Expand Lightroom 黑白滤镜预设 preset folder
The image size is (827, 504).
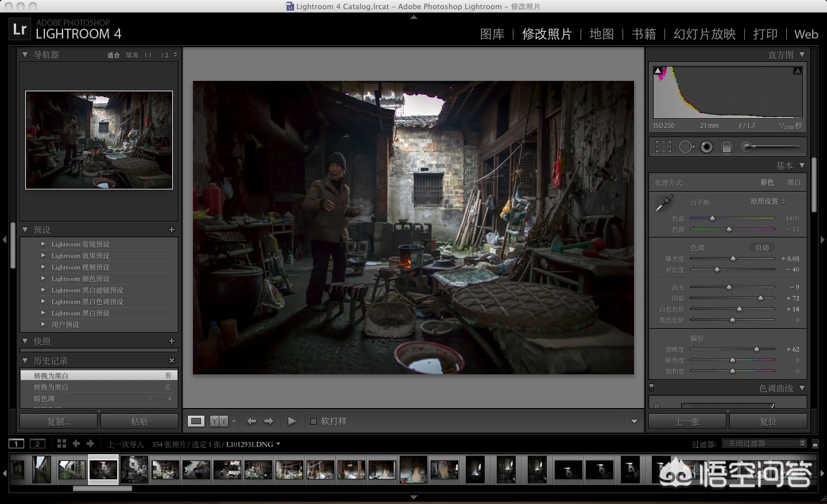43,290
